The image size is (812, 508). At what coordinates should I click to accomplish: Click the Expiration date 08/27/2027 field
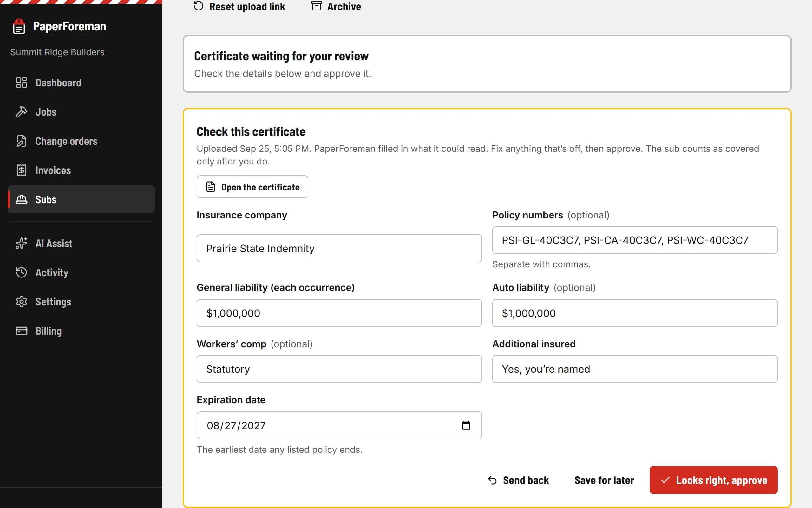pos(339,425)
